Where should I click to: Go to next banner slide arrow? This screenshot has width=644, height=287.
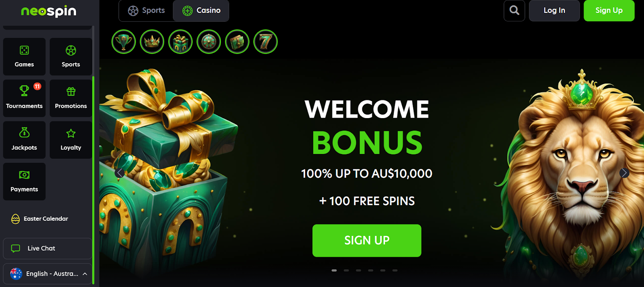[x=624, y=173]
